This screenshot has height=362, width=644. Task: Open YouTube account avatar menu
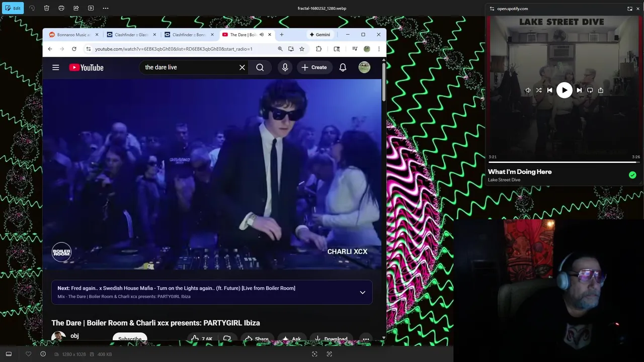point(364,67)
